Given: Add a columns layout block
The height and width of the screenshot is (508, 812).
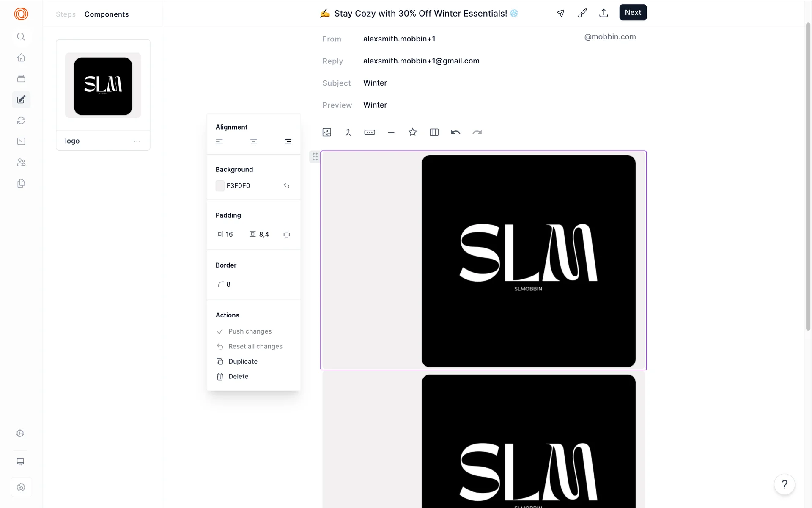Looking at the screenshot, I should pos(434,133).
